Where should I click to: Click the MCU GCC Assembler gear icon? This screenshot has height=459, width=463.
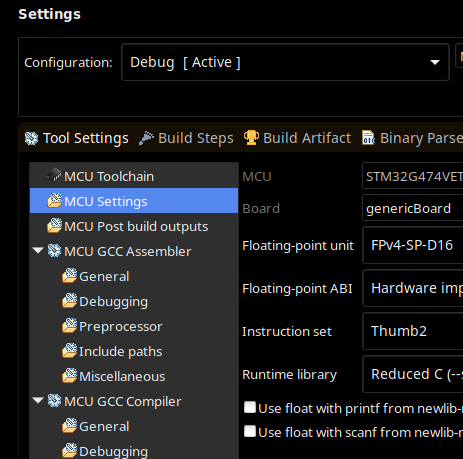(x=54, y=251)
